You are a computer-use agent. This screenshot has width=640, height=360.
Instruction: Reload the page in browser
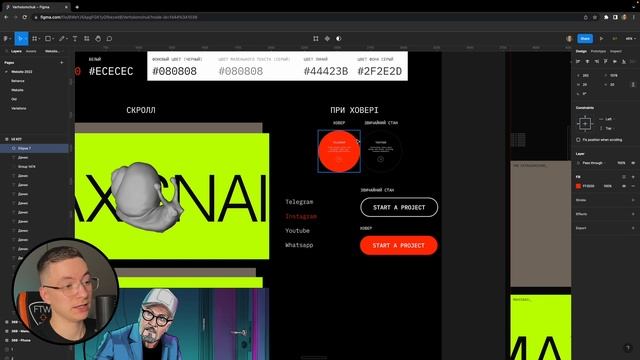[x=25, y=17]
